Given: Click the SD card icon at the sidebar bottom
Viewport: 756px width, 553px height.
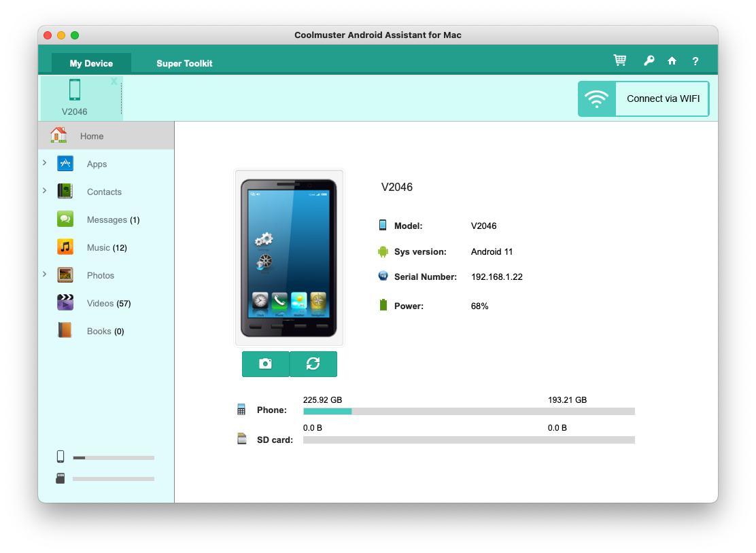Looking at the screenshot, I should point(61,478).
